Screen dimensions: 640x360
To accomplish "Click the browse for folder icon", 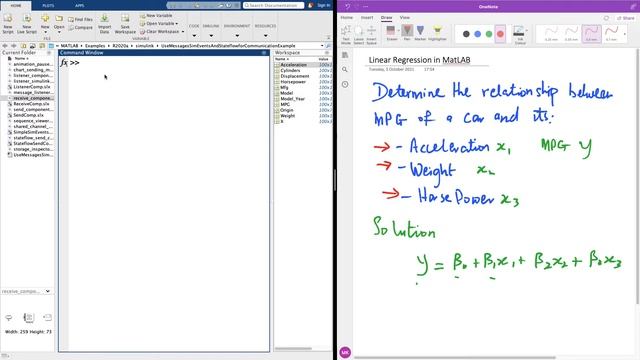I will coord(33,46).
